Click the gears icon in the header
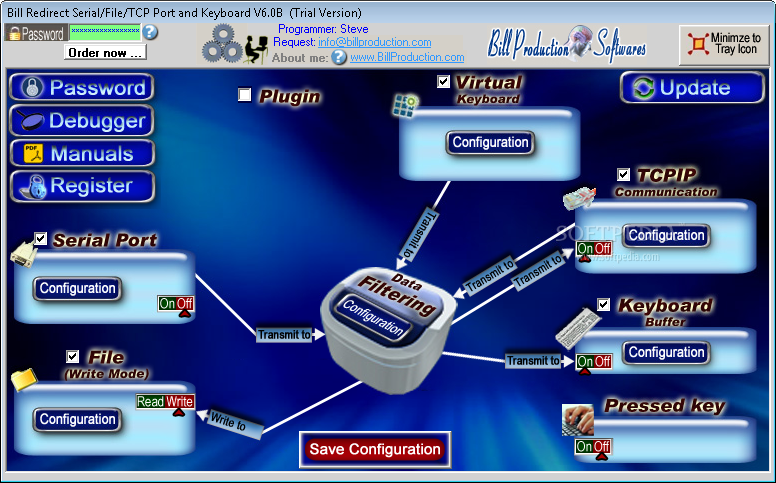Screen dimensions: 776x483 click(221, 44)
